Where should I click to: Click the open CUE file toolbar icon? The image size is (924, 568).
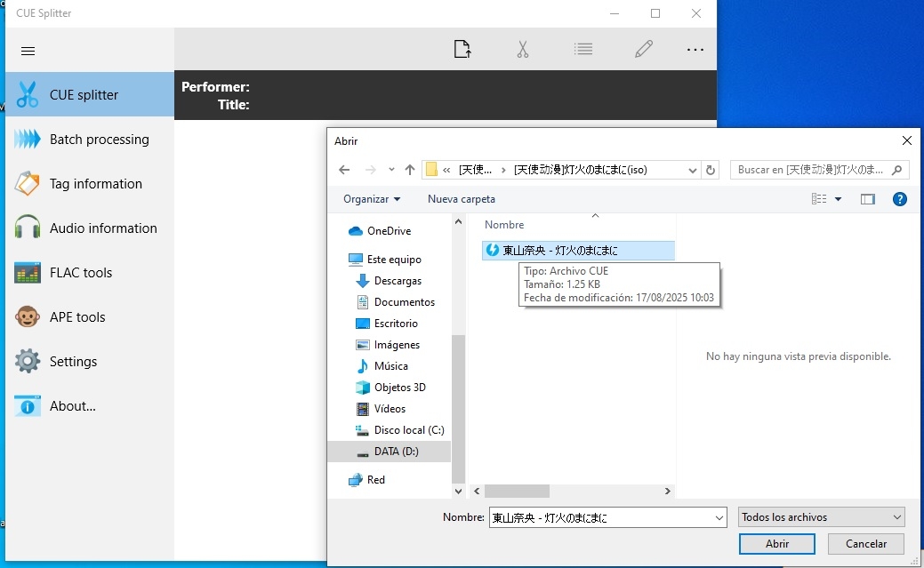click(x=462, y=49)
